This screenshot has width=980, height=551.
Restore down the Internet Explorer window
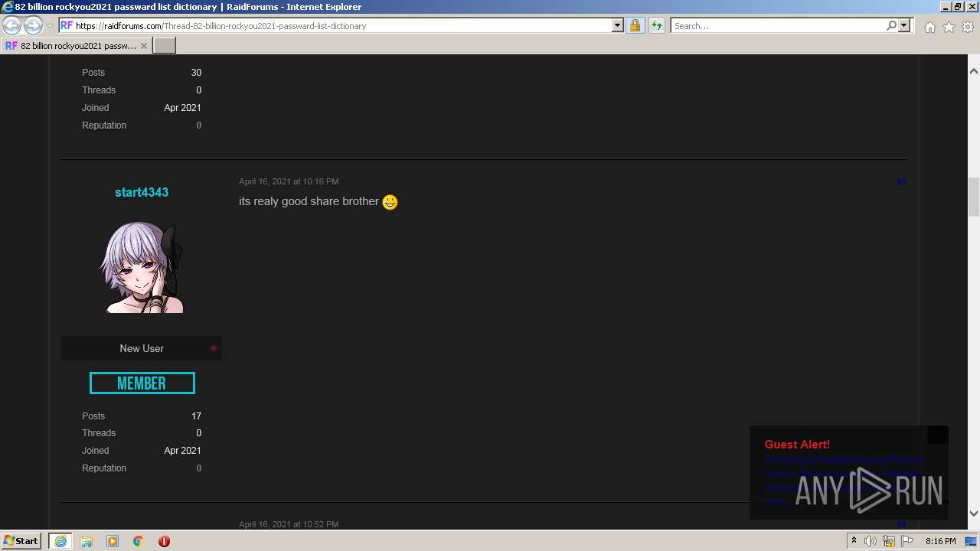point(958,6)
